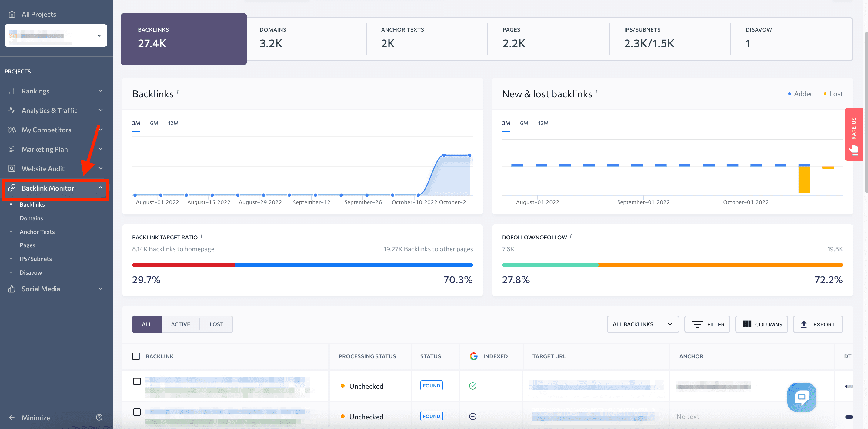This screenshot has width=868, height=429.
Task: Select the LOST backlinks tab
Action: coord(216,324)
